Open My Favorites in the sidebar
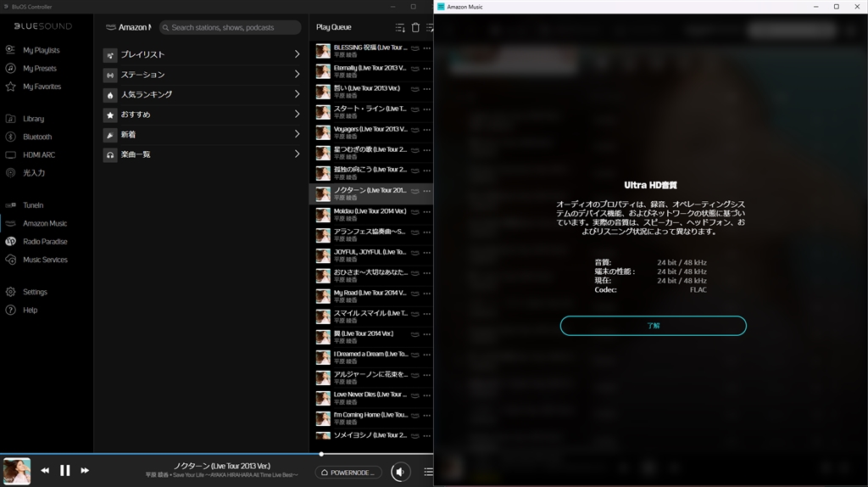Screen dimensions: 868x487 (42, 87)
